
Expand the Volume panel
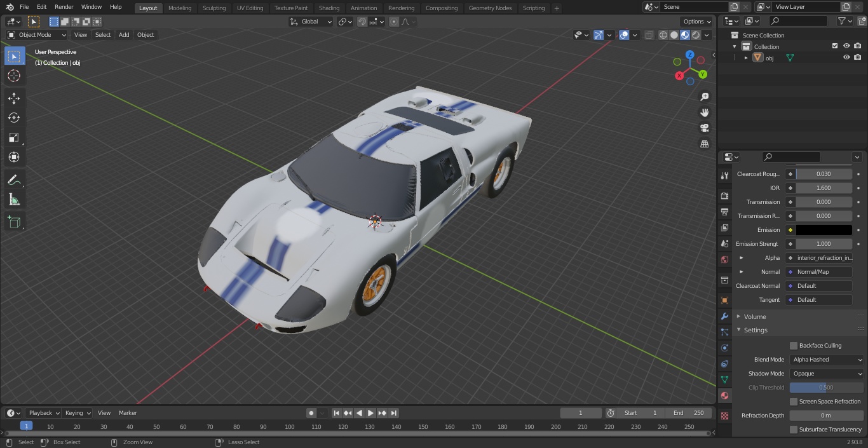point(754,316)
